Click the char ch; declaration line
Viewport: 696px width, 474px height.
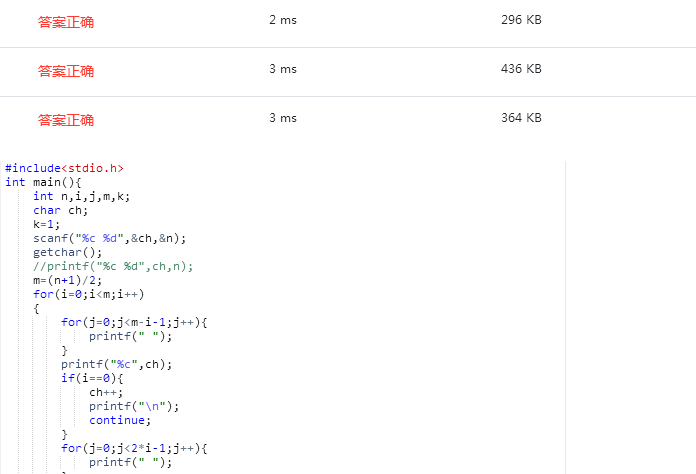[x=60, y=210]
